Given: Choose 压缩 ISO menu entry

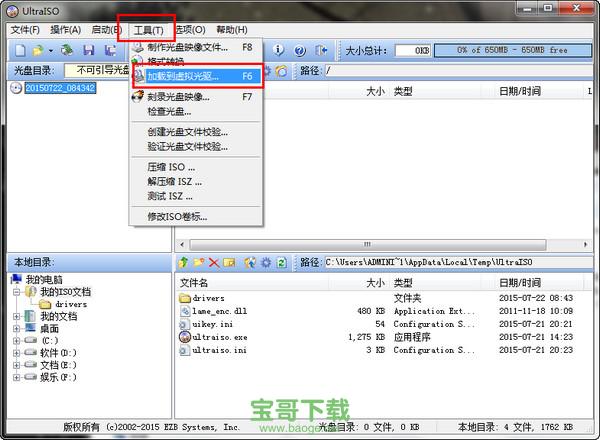Looking at the screenshot, I should (x=196, y=167).
